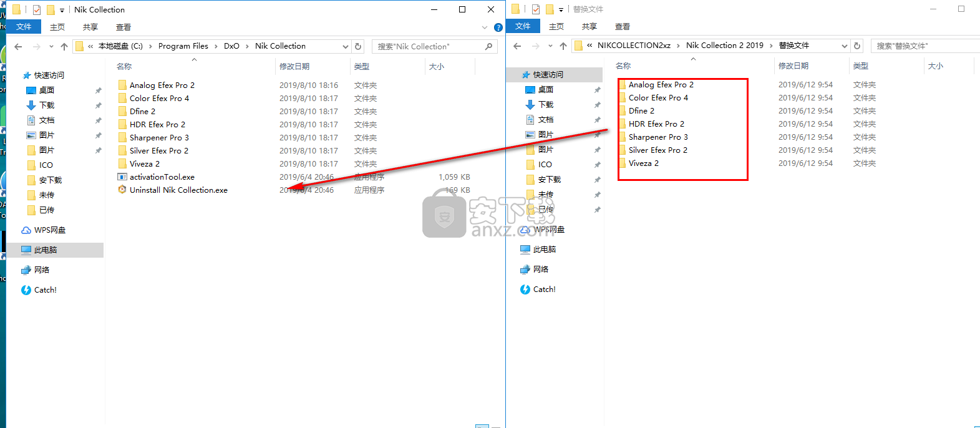Click Back arrow in 替换文件 window

[517, 46]
